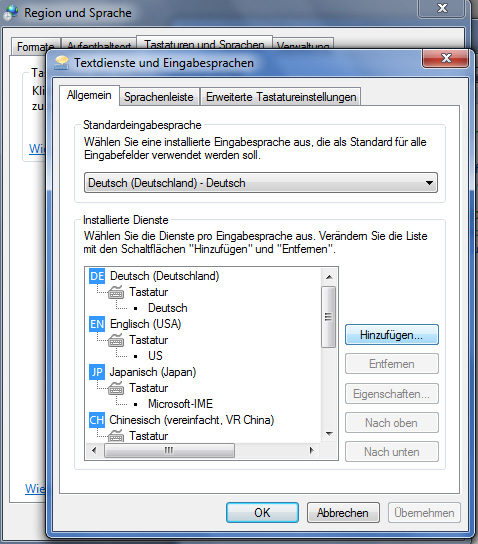The width and height of the screenshot is (478, 544).
Task: Click the horizontal scrollbar thumb in list
Action: click(x=169, y=450)
